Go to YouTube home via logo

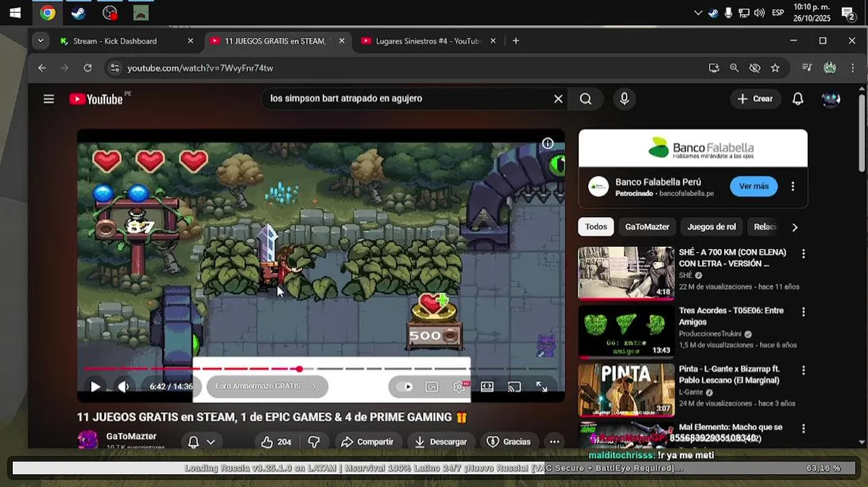(96, 99)
